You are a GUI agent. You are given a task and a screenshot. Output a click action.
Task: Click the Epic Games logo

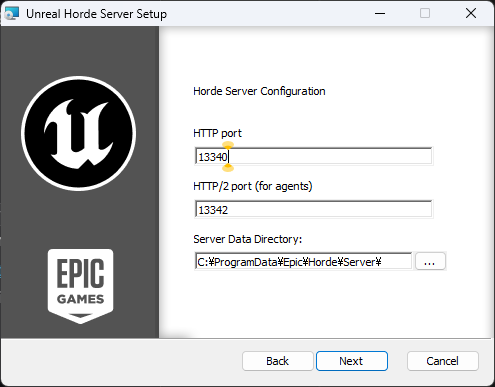tap(80, 286)
